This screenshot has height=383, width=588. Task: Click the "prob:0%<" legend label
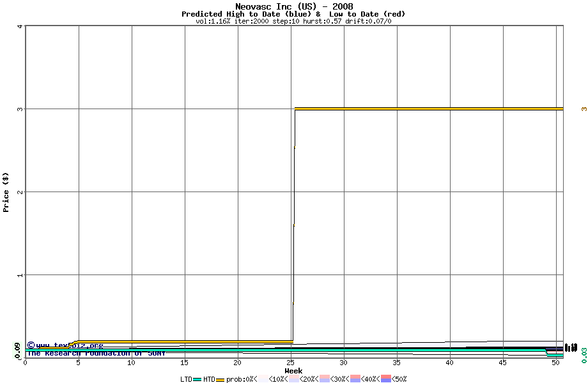[x=242, y=379]
